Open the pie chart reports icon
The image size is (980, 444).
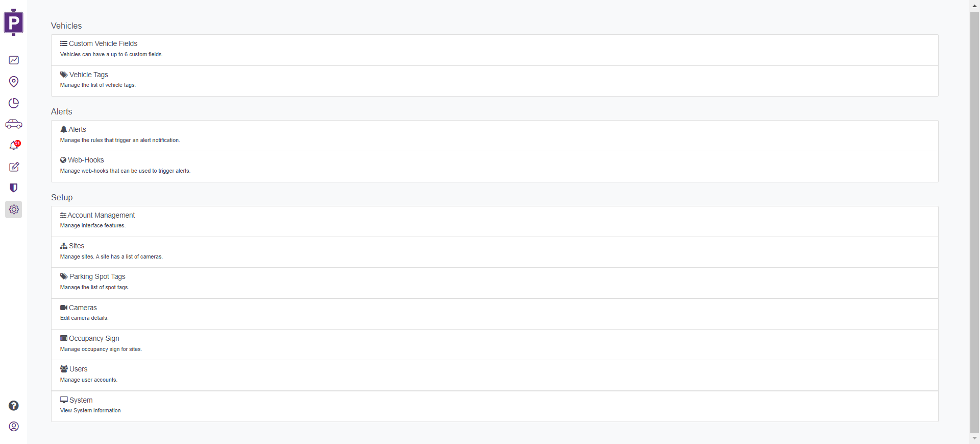14,103
